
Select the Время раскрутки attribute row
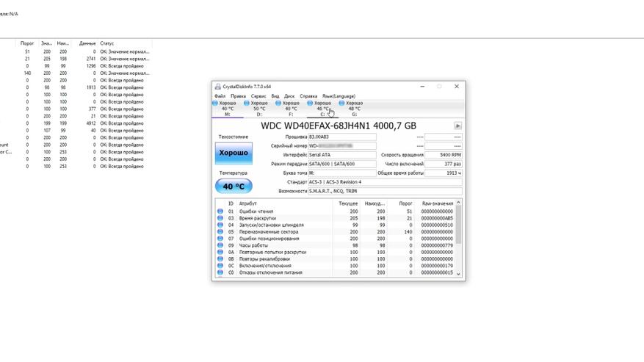point(335,218)
